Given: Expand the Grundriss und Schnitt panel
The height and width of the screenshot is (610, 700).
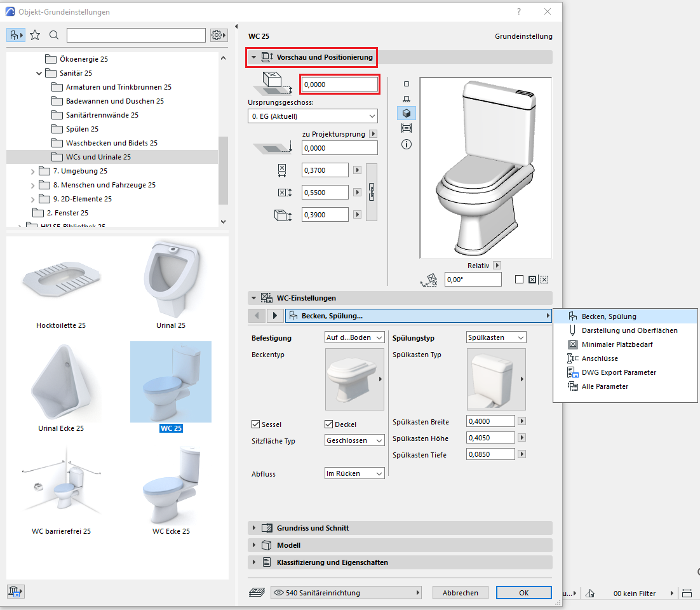Looking at the screenshot, I should [255, 528].
